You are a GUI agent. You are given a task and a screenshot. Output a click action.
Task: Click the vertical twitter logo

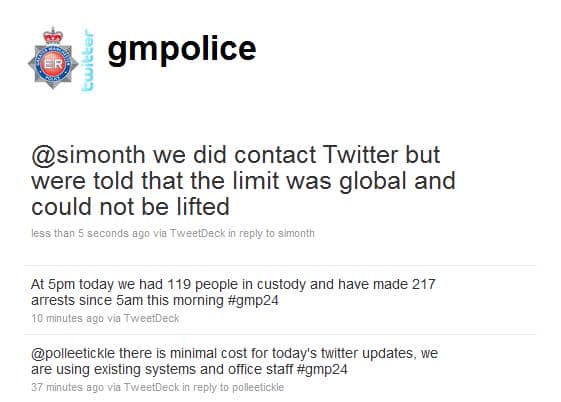(x=88, y=61)
